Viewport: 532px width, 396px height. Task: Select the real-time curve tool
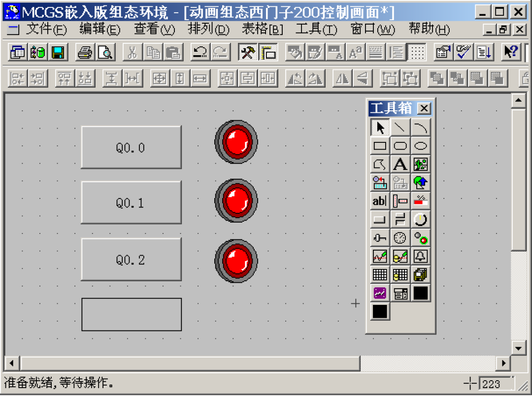[x=380, y=256]
